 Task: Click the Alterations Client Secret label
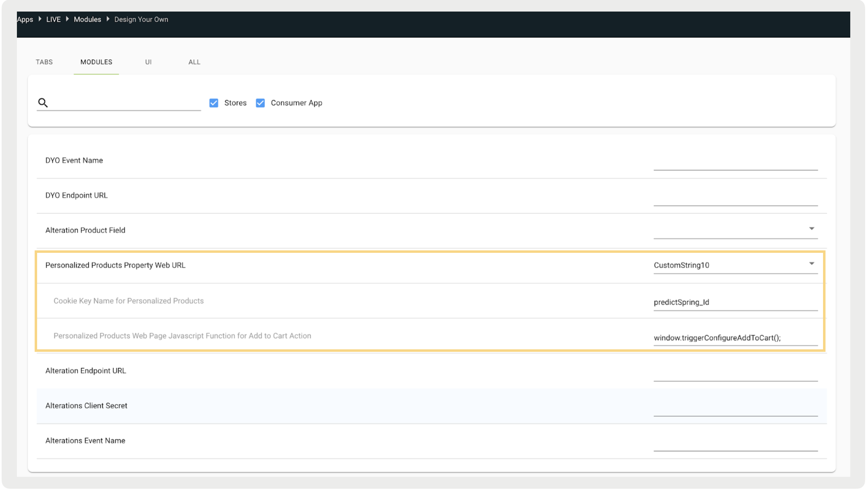click(86, 405)
